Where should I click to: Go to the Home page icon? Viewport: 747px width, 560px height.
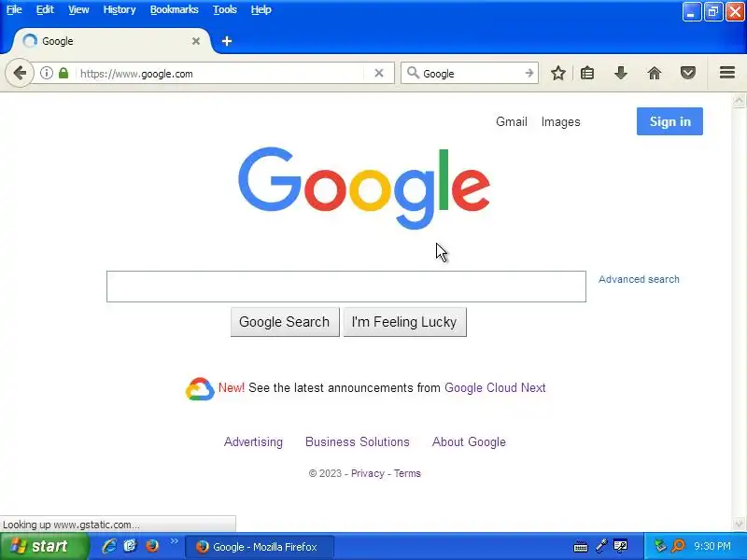tap(655, 73)
